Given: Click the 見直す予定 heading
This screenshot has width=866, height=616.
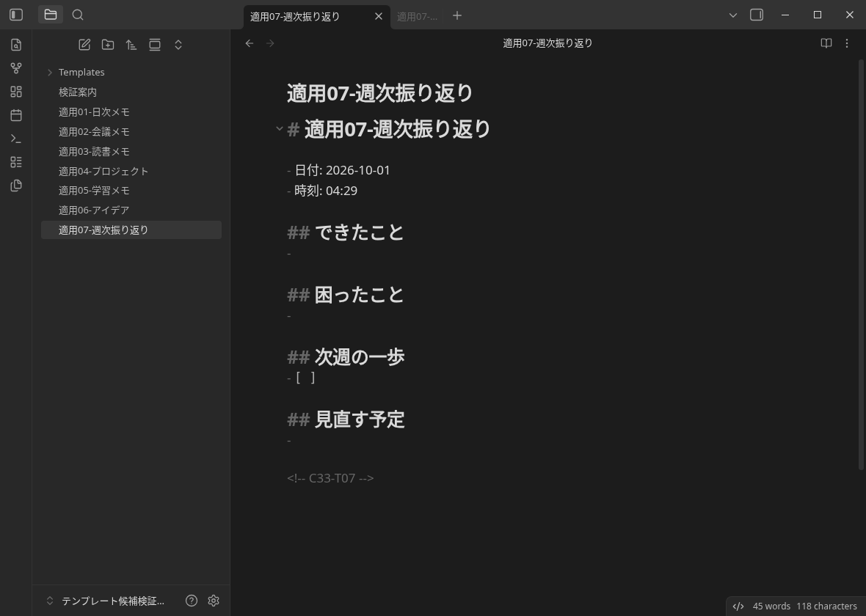Looking at the screenshot, I should pos(346,419).
